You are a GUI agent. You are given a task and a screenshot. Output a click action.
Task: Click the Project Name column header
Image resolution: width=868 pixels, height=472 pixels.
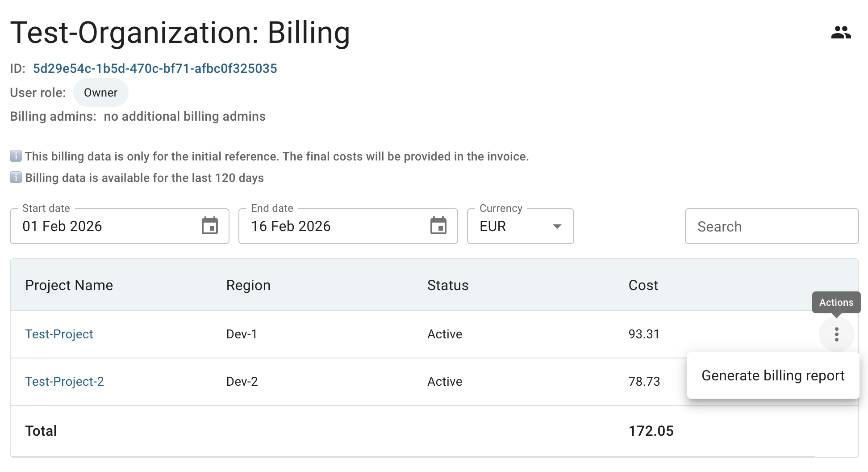click(x=69, y=285)
